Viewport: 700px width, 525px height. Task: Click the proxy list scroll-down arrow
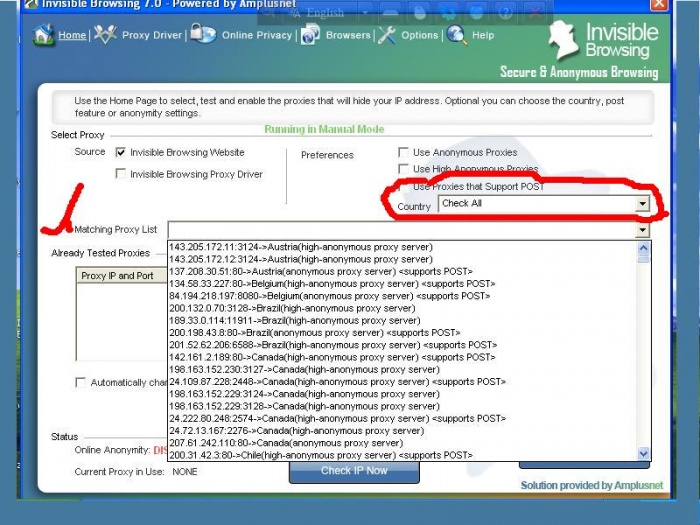[x=643, y=454]
